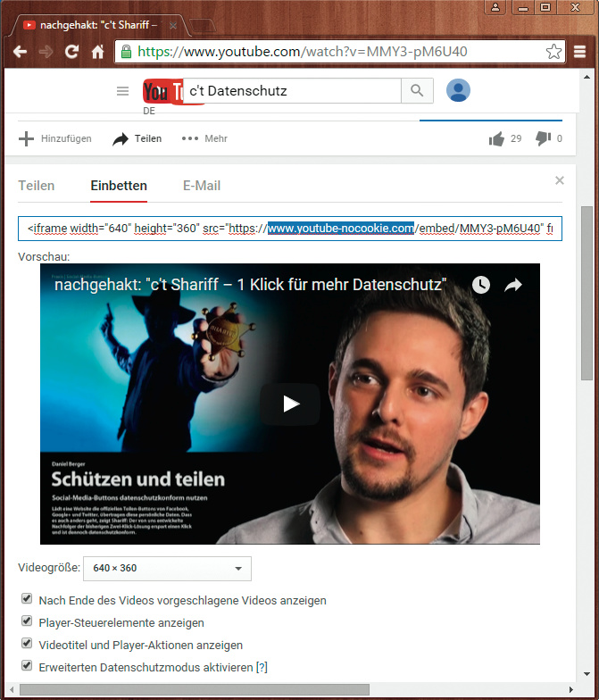The height and width of the screenshot is (700, 599).
Task: Switch to the E-Mail tab
Action: pyautogui.click(x=202, y=186)
